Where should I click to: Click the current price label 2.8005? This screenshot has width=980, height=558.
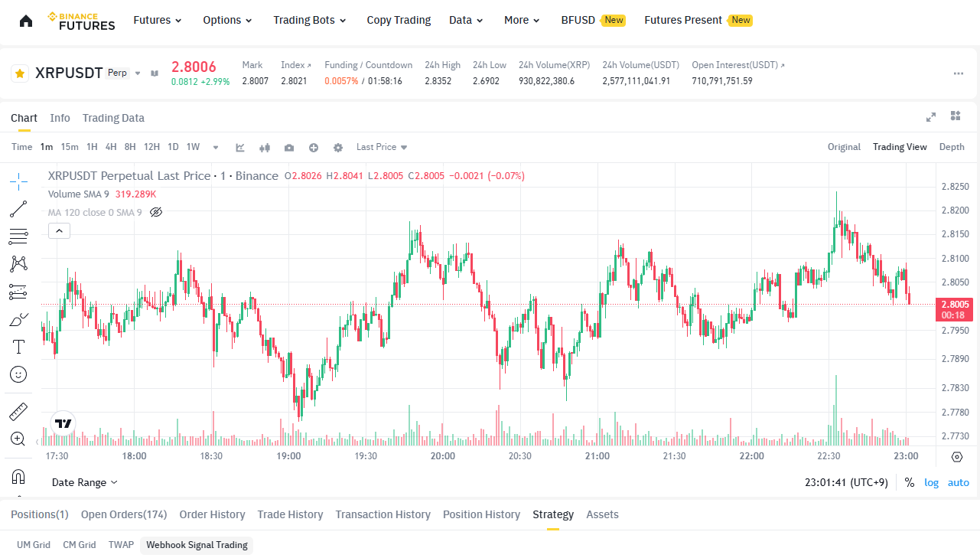coord(952,305)
